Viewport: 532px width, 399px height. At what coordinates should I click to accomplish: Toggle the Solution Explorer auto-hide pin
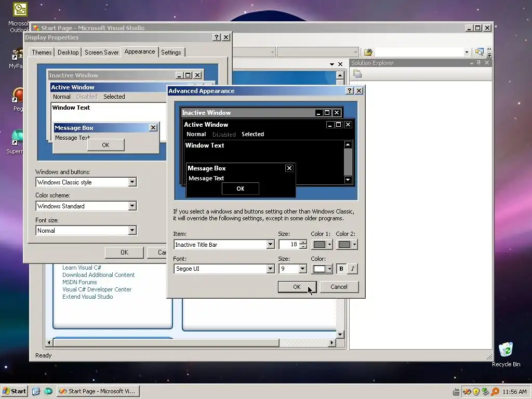[x=478, y=63]
